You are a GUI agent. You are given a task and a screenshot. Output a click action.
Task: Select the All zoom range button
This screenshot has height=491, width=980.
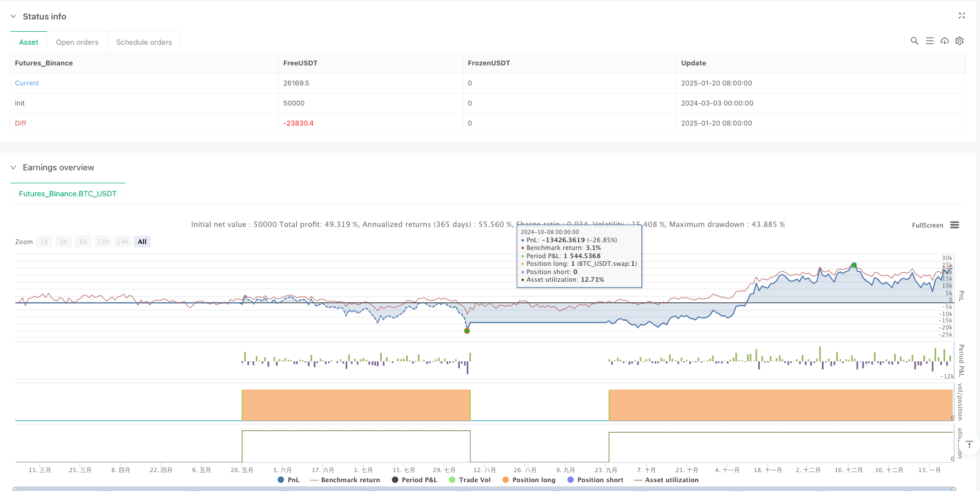[142, 242]
